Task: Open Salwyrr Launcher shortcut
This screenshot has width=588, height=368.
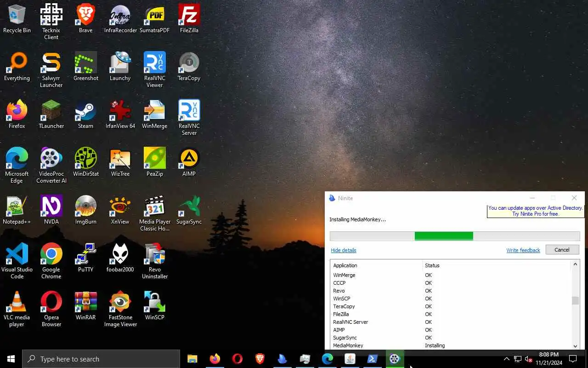Action: click(x=51, y=70)
